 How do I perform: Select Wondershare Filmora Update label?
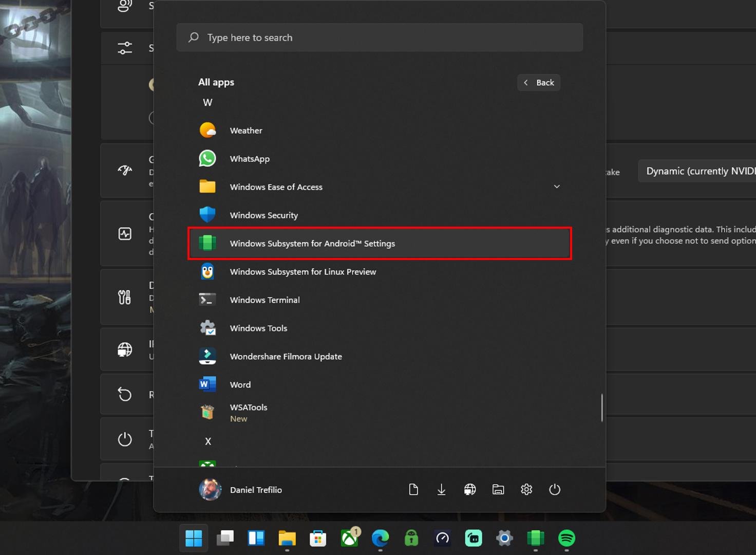(286, 357)
